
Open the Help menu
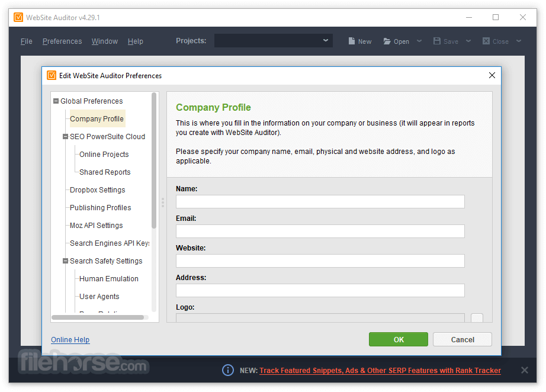click(136, 41)
